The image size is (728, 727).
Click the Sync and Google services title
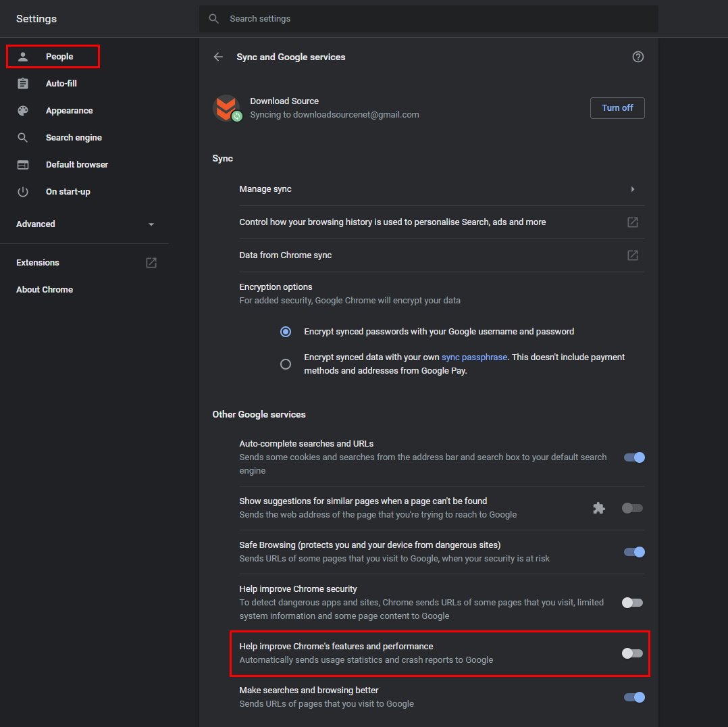290,57
